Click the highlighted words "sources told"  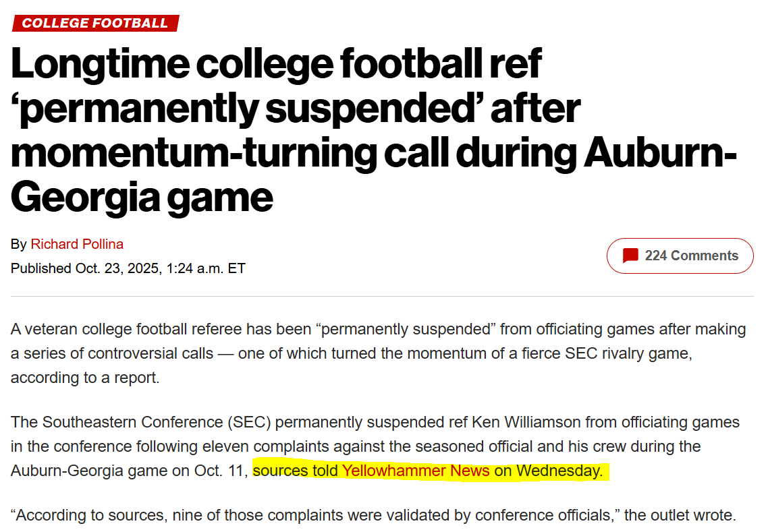coord(295,471)
